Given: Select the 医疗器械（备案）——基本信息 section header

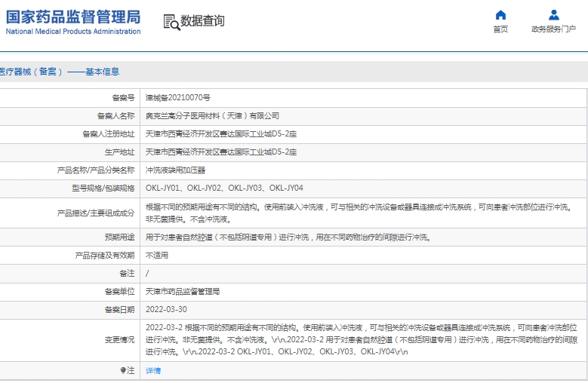Looking at the screenshot, I should point(60,72).
